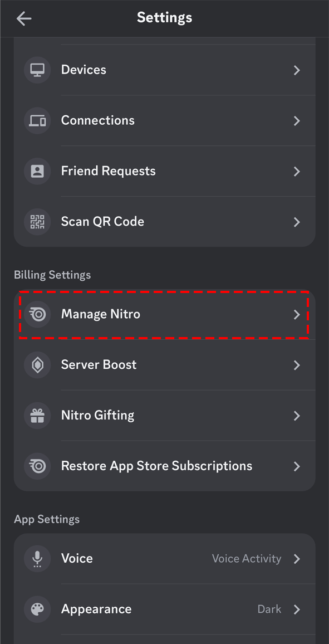Tap the Devices monitor icon
Screen dimensions: 329x644
(37, 70)
